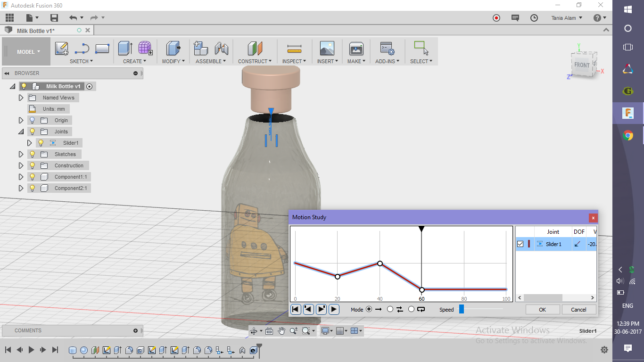This screenshot has width=644, height=362.
Task: Expand the Component2:1 node
Action: click(21, 188)
